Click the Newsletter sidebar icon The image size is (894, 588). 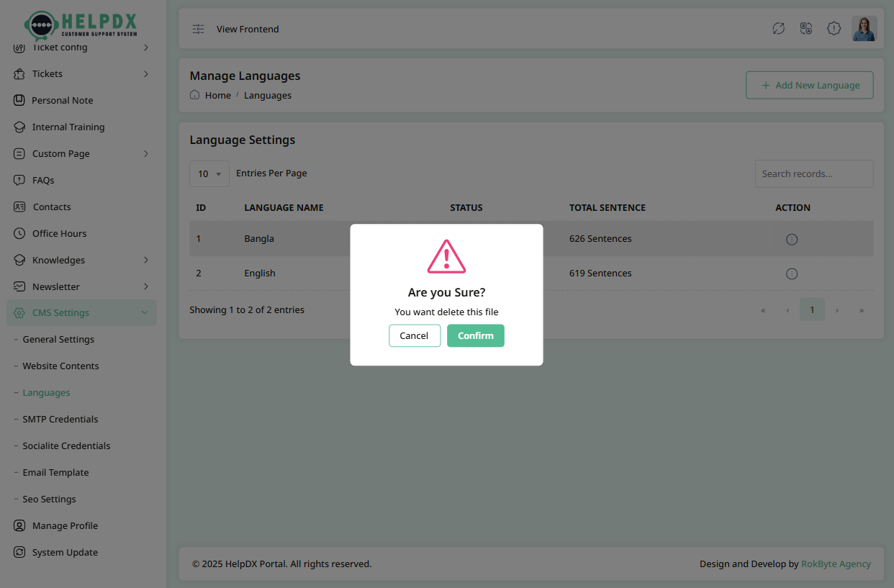(19, 286)
